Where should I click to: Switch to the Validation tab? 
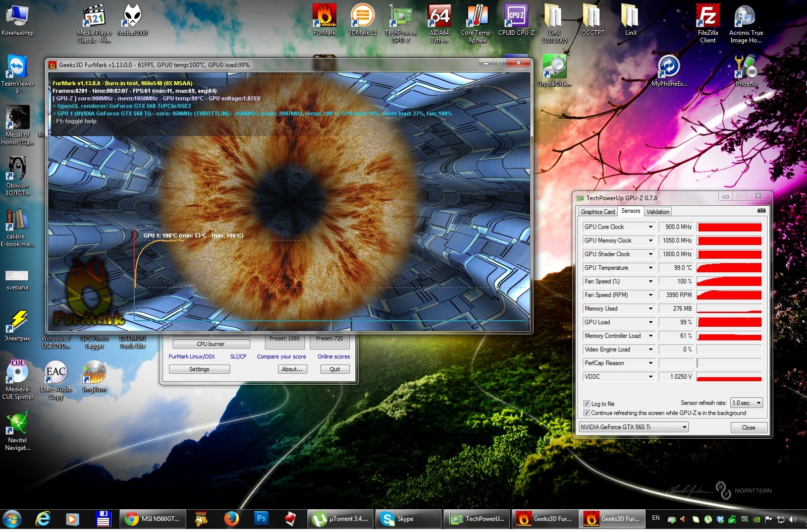658,212
